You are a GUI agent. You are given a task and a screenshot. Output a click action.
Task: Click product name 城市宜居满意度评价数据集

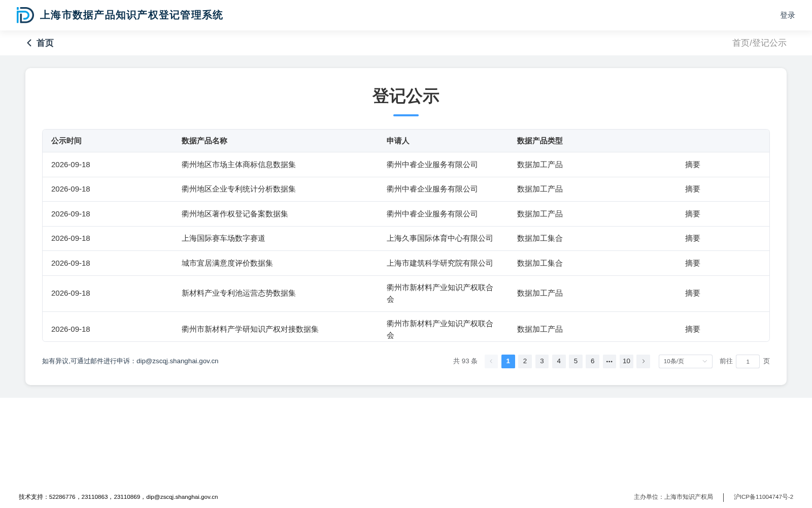(x=227, y=263)
